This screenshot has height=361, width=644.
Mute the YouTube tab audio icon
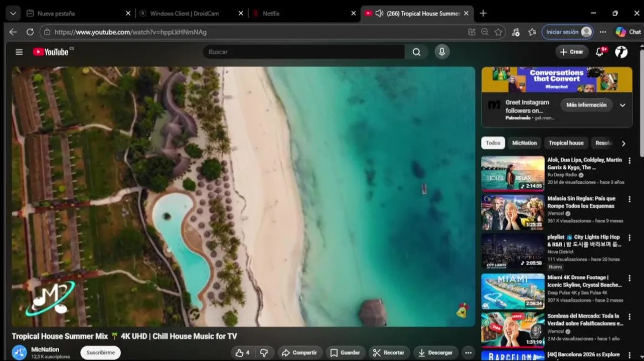[379, 14]
